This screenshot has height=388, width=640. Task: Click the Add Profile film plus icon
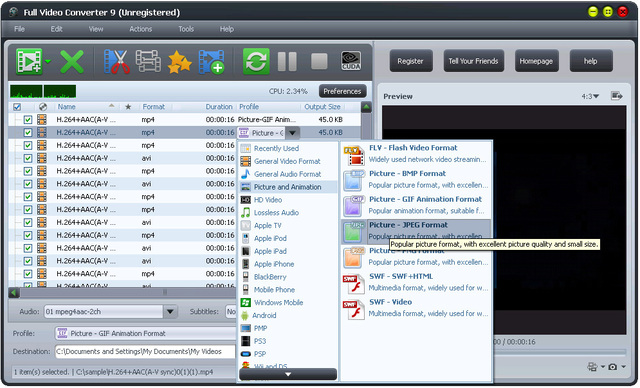point(211,62)
